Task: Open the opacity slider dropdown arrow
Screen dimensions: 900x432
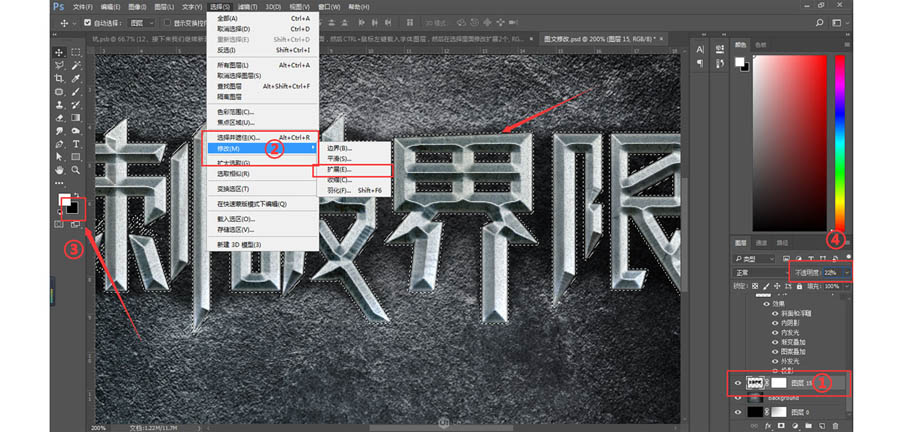Action: coord(847,273)
